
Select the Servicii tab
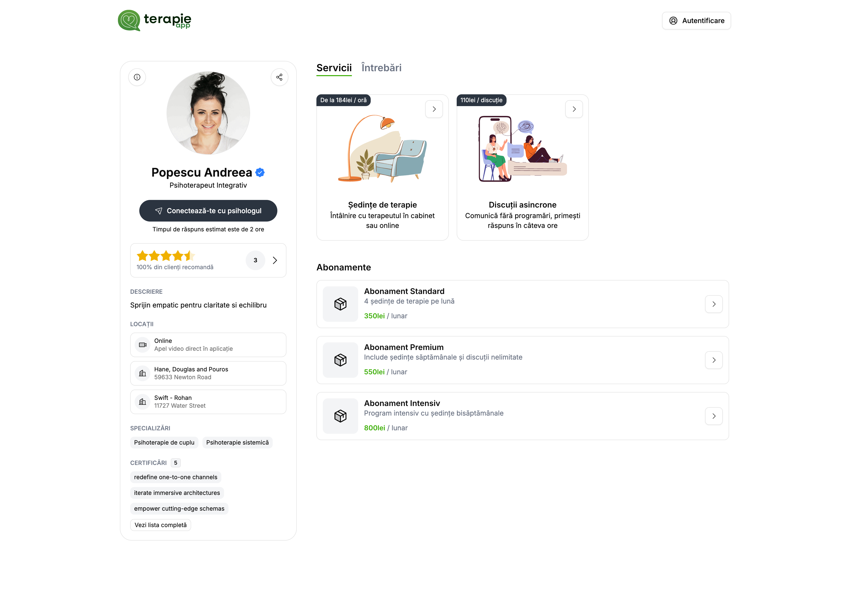[334, 68]
